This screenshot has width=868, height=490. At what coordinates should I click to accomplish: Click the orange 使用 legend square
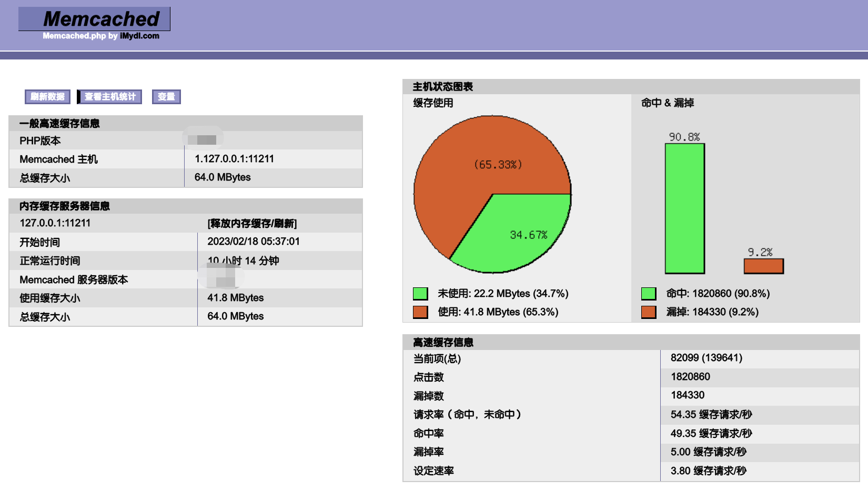[420, 312]
